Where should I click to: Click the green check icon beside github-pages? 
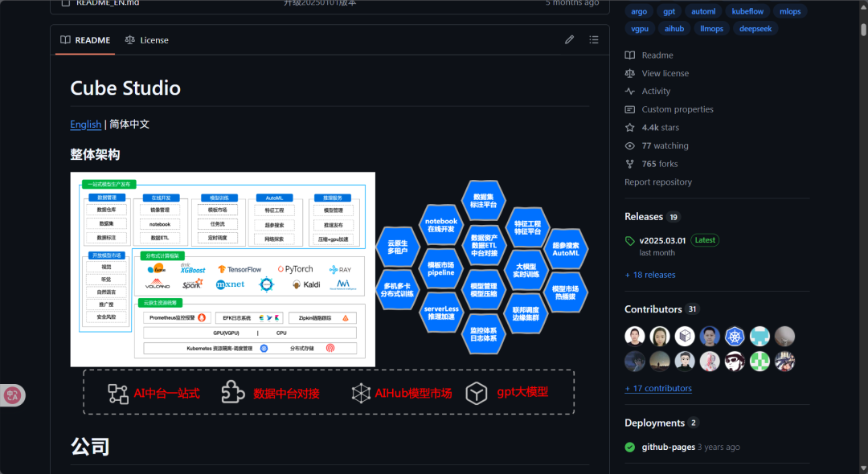point(630,447)
